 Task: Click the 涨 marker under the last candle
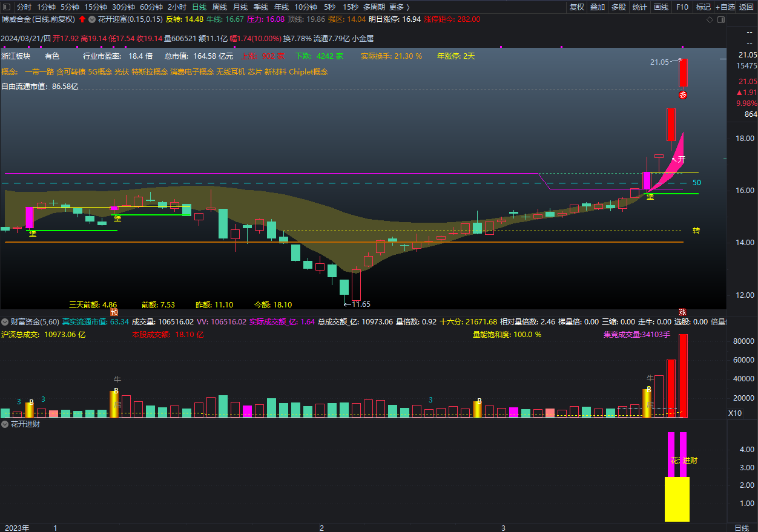(x=682, y=312)
